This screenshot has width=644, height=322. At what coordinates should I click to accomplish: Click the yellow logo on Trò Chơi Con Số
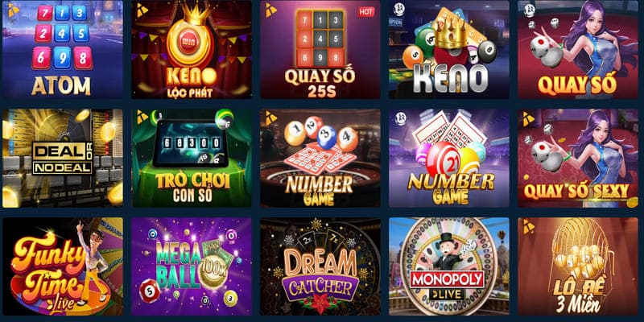click(142, 116)
